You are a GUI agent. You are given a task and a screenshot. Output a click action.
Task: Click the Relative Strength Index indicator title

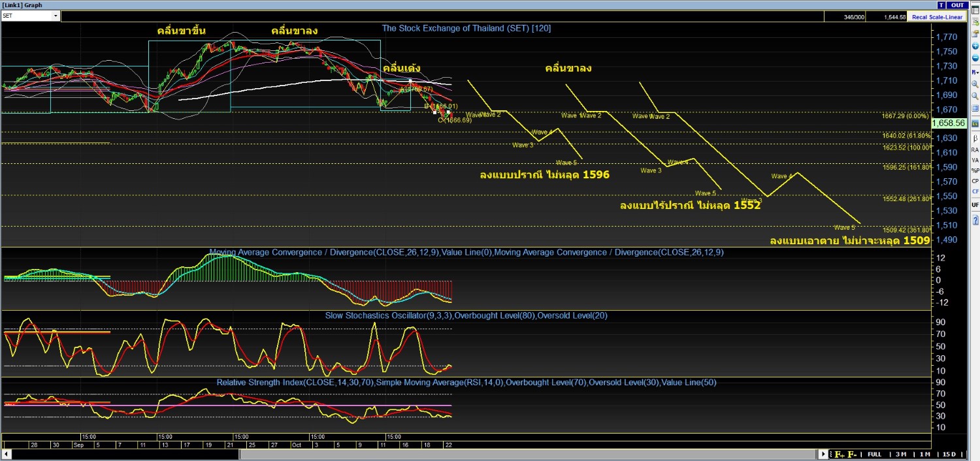coord(466,382)
